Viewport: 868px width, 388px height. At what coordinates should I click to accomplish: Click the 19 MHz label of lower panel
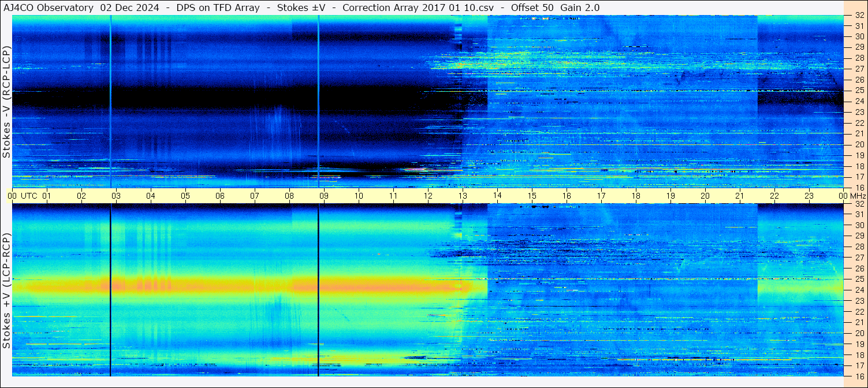pyautogui.click(x=859, y=344)
